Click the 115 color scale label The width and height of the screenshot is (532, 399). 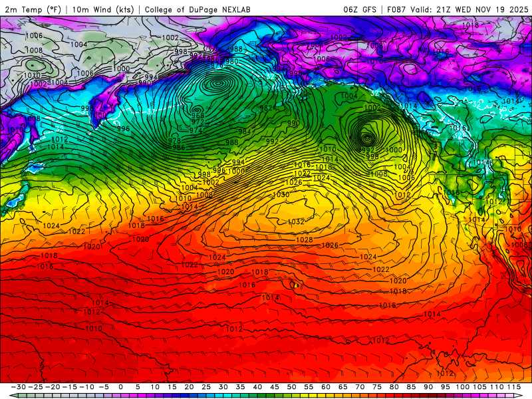click(514, 387)
